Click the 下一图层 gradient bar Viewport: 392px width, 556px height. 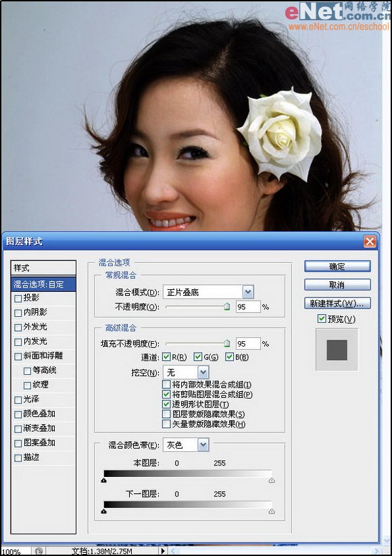pyautogui.click(x=188, y=504)
